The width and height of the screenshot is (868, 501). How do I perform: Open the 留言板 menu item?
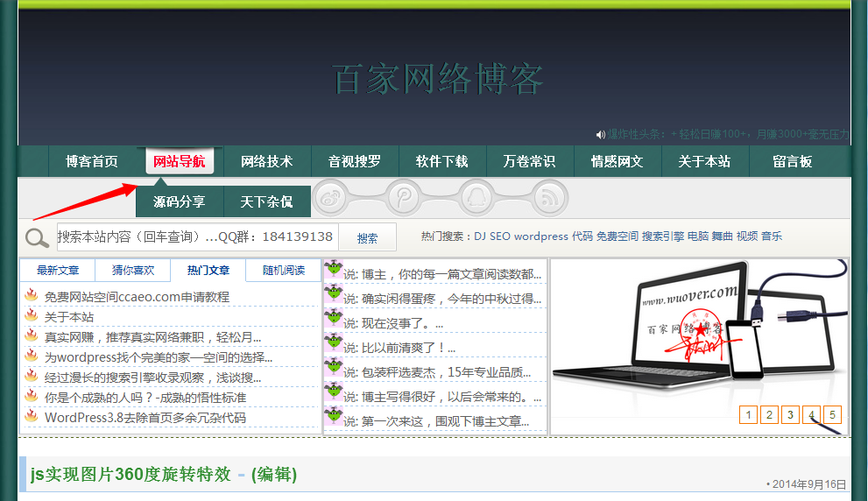pyautogui.click(x=792, y=162)
